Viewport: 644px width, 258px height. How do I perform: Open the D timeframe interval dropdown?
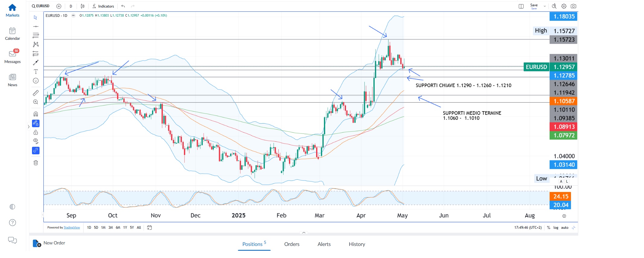tap(71, 6)
